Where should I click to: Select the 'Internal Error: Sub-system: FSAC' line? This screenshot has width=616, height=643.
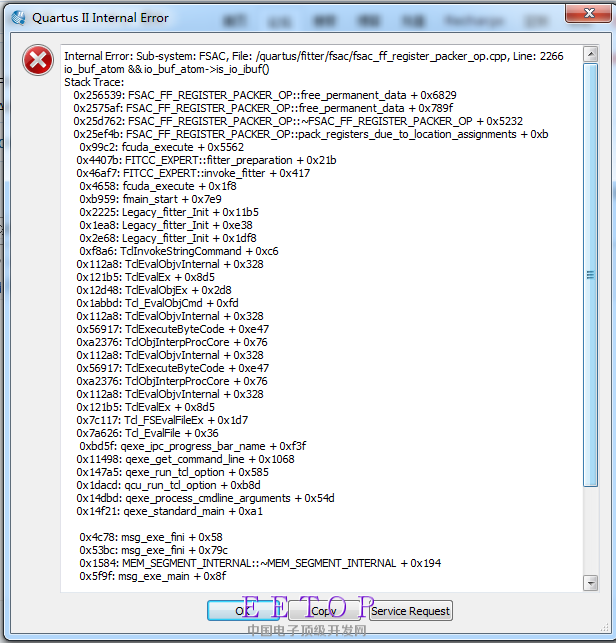(314, 56)
